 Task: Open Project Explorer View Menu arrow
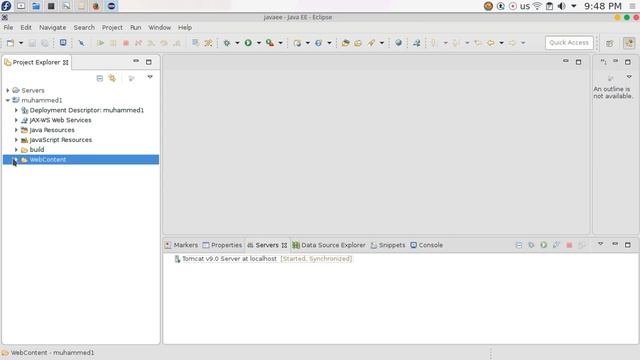[x=150, y=77]
